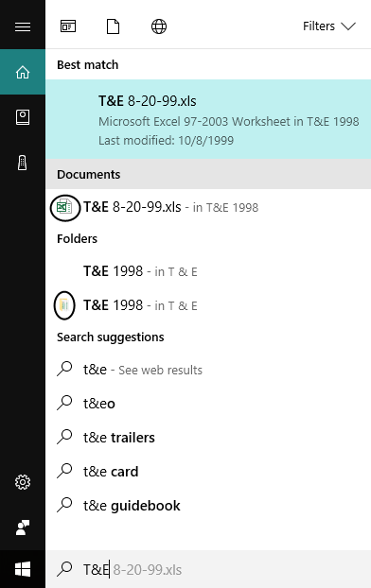Select the t&e trailers suggestion
Image resolution: width=371 pixels, height=588 pixels.
(x=208, y=438)
